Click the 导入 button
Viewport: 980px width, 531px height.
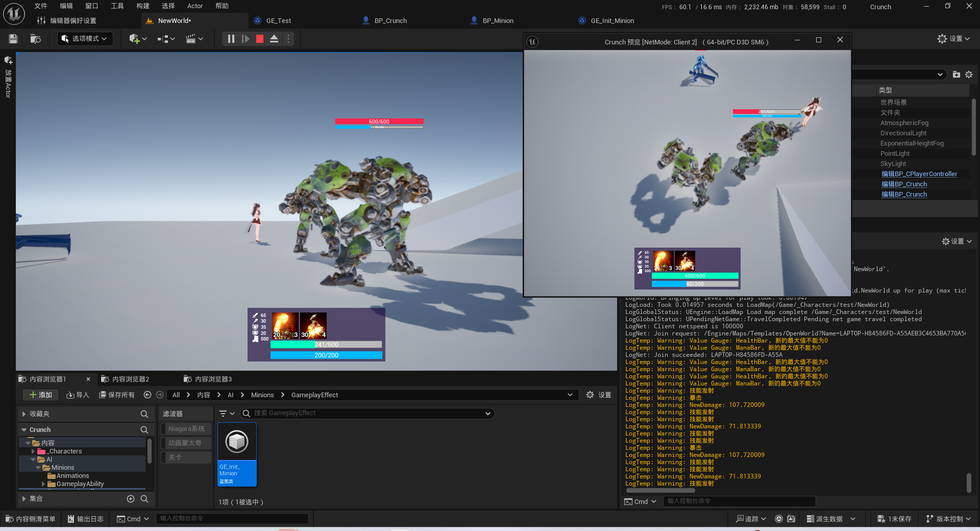[x=78, y=395]
